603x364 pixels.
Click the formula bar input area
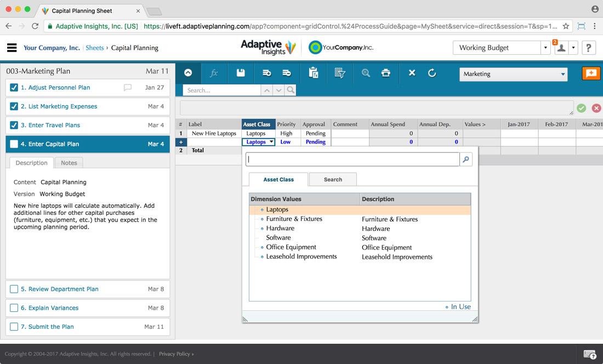point(377,108)
